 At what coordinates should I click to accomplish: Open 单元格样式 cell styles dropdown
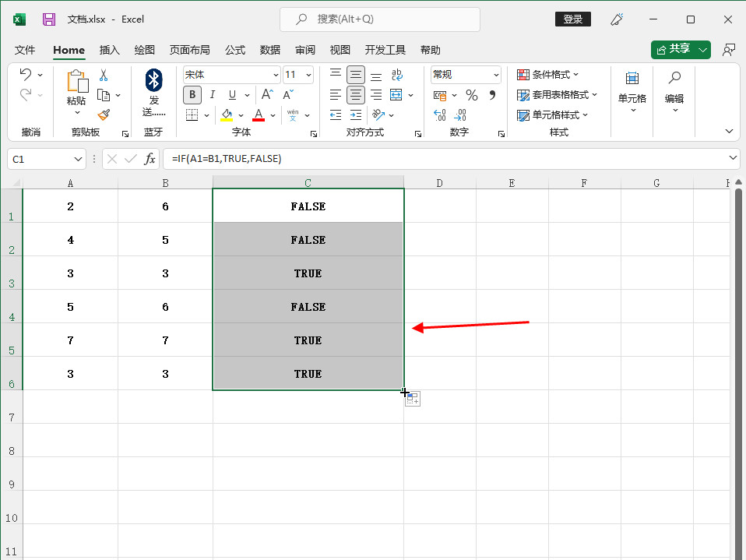click(x=552, y=114)
